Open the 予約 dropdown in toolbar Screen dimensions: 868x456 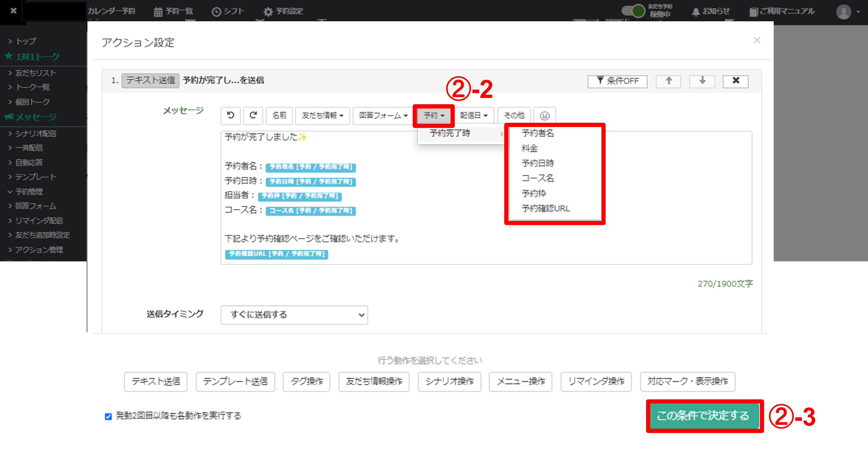tap(434, 116)
